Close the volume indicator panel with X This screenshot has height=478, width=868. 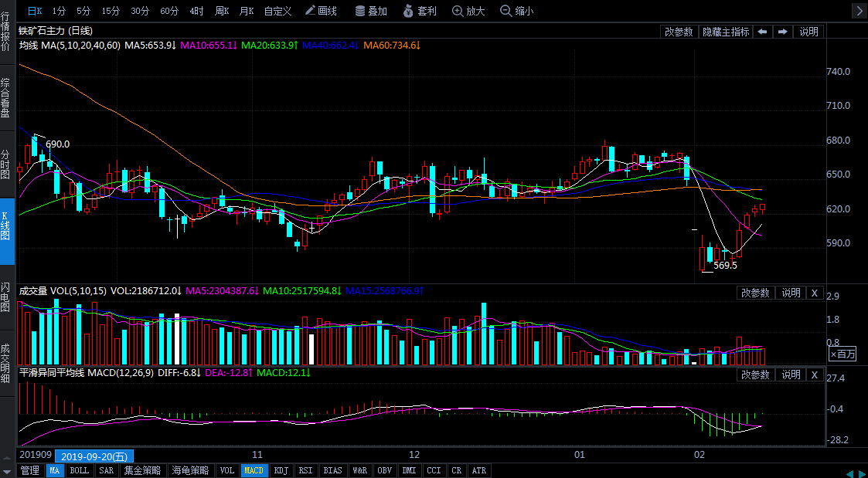pos(814,293)
